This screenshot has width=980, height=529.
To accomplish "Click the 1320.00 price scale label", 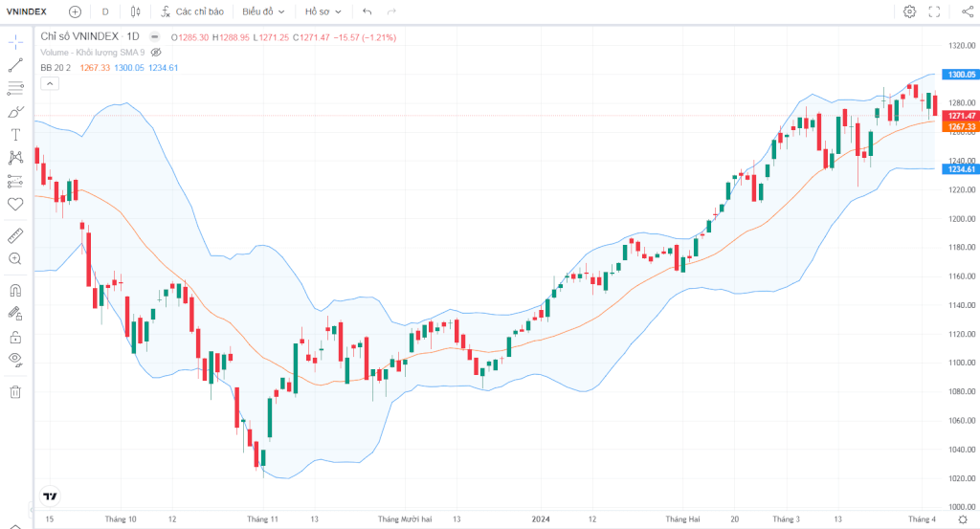I will [x=962, y=46].
